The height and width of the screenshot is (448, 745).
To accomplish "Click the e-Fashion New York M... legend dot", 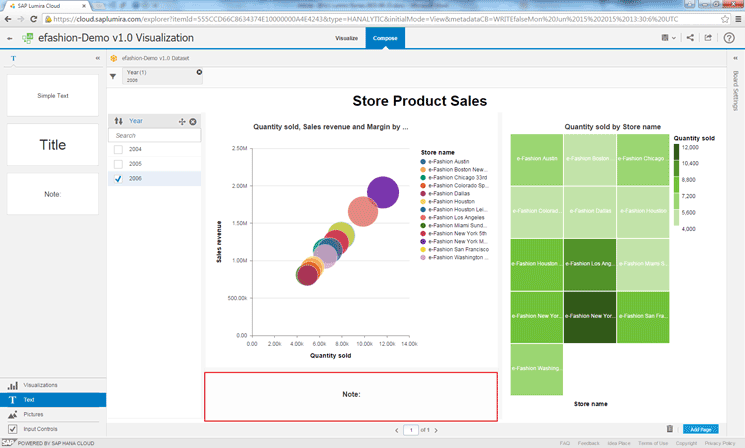I will click(x=423, y=241).
